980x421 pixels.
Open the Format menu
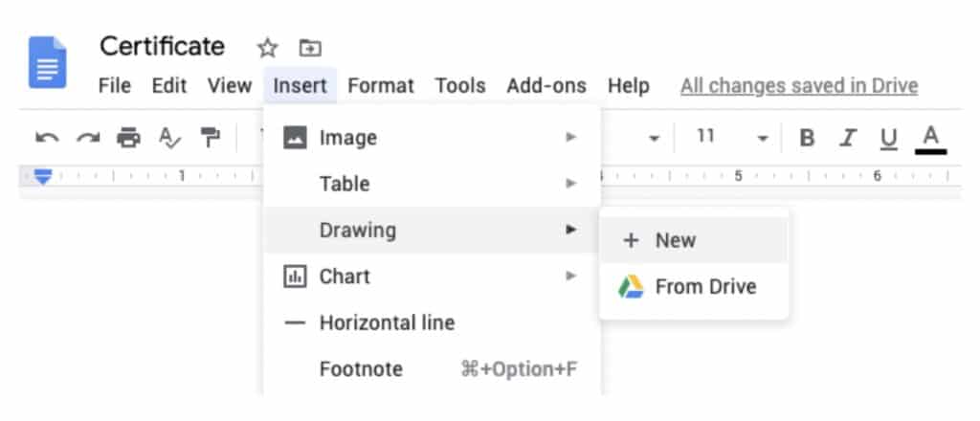381,86
